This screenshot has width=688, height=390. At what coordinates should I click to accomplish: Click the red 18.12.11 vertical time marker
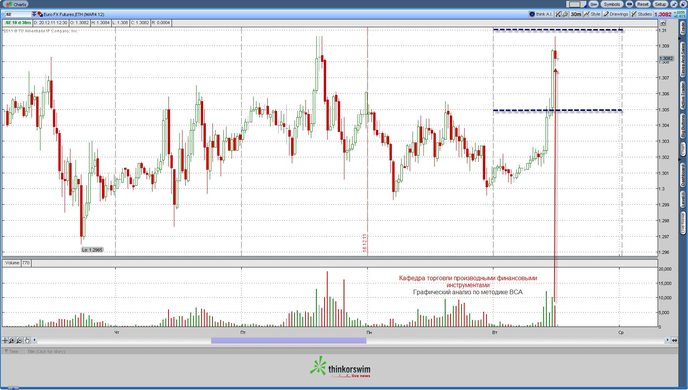(x=367, y=140)
